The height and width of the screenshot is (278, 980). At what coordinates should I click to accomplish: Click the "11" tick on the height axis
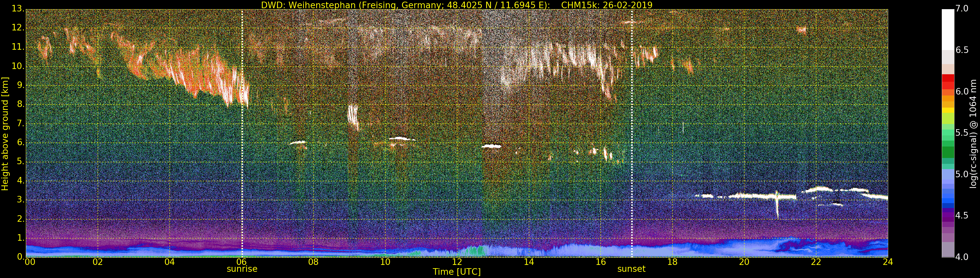coord(18,47)
